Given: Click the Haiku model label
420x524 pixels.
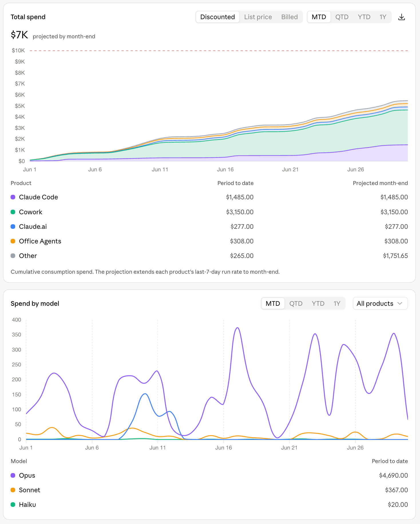Looking at the screenshot, I should click(x=27, y=505).
